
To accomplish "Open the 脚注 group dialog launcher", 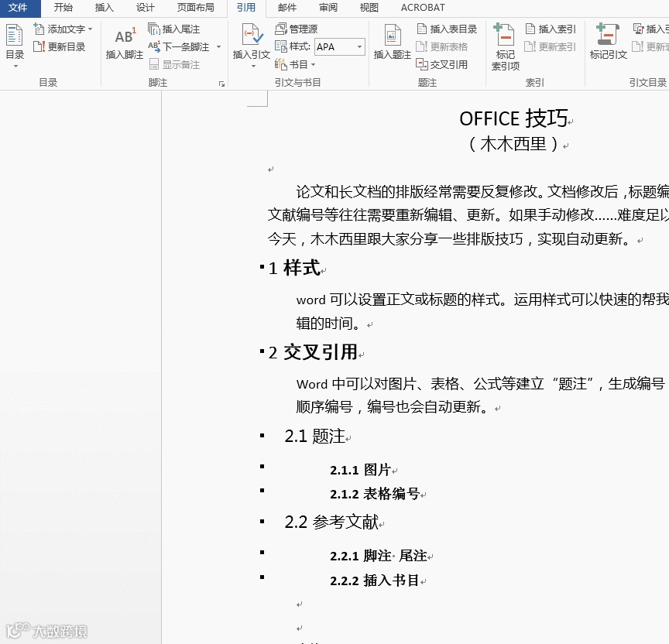I will pyautogui.click(x=221, y=84).
